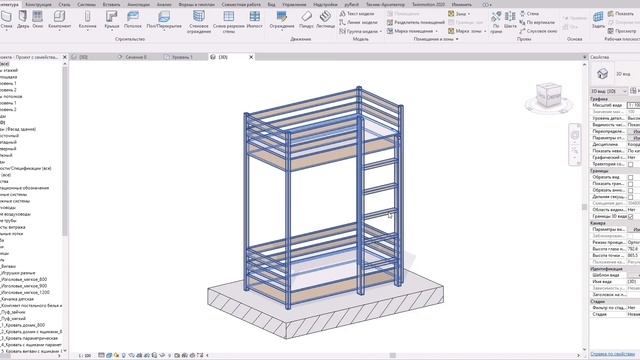The image size is (640, 360).
Task: Open the Component (Компонент) tool dropdown arrow
Action: [60, 30]
